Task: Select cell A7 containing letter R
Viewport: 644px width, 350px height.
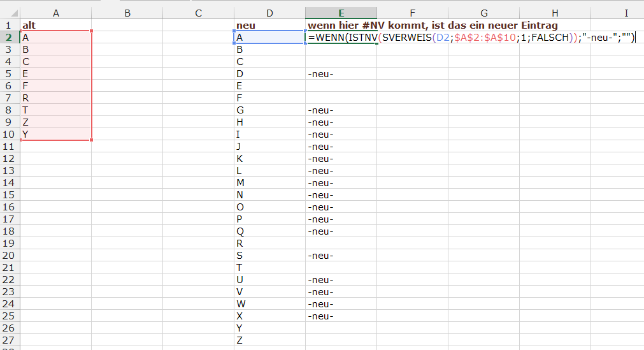Action: click(56, 98)
